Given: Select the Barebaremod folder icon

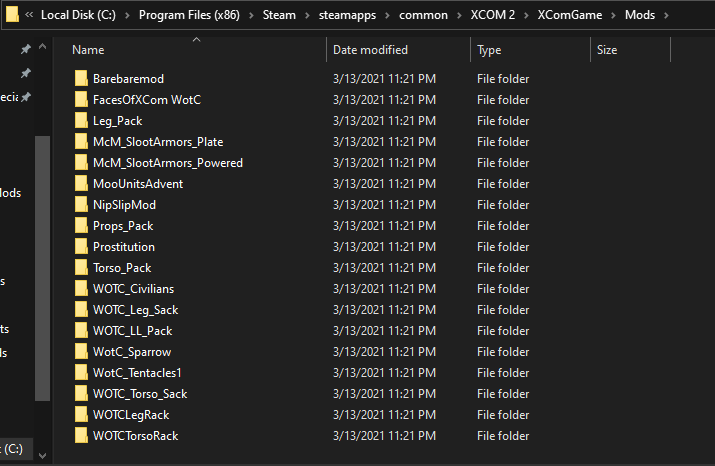Looking at the screenshot, I should tap(81, 78).
